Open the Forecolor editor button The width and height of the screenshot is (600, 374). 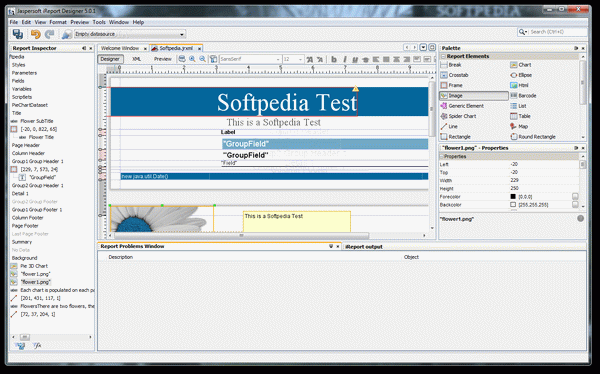575,196
